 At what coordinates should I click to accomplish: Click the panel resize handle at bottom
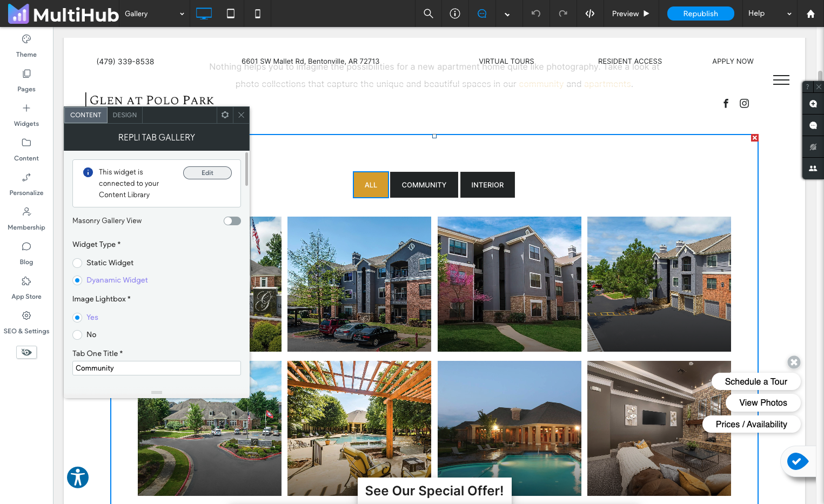[157, 392]
